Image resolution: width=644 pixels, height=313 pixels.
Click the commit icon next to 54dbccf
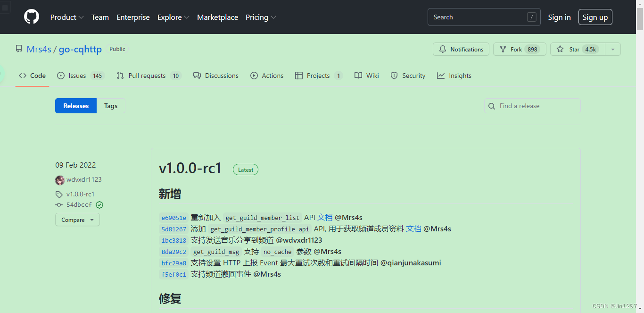pos(59,205)
